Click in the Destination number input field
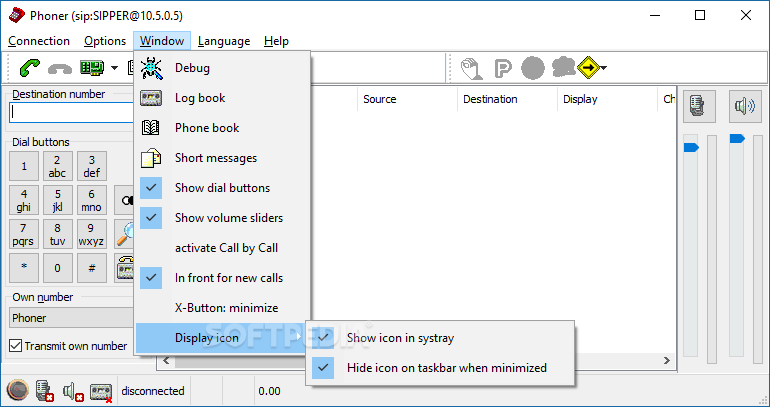The image size is (770, 407). 71,112
